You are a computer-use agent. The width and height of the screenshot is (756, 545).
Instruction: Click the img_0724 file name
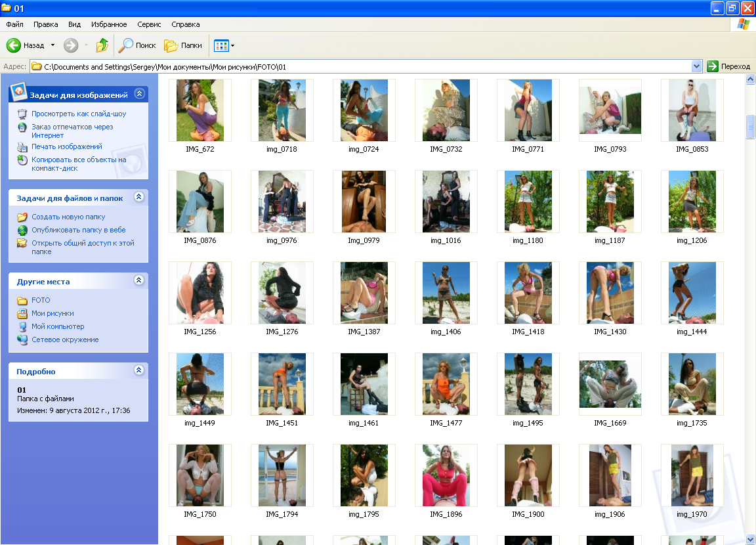click(x=364, y=150)
